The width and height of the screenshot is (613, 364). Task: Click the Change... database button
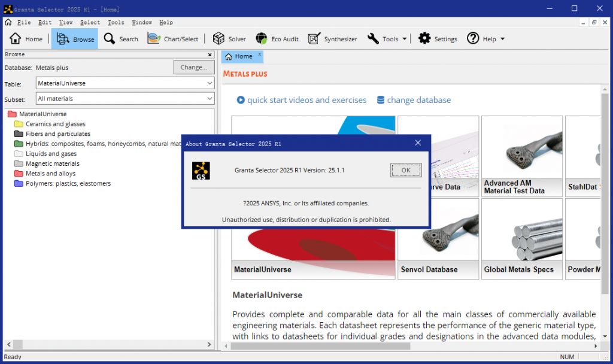[194, 67]
